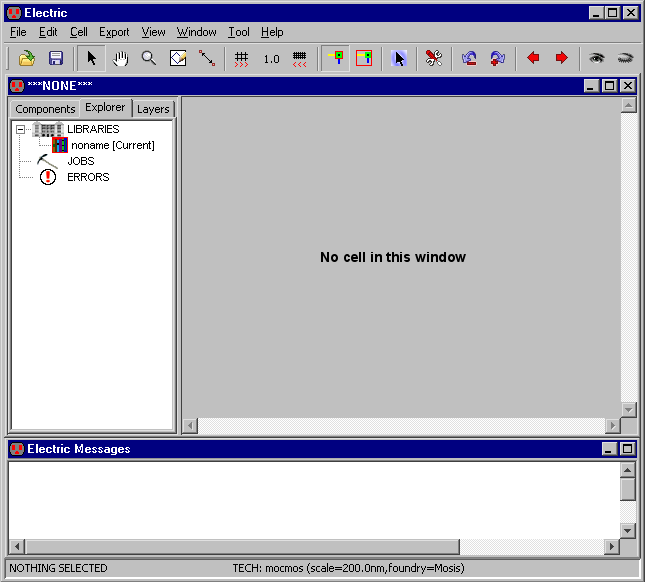
Task: Click the Save Library disk icon
Action: click(x=56, y=58)
